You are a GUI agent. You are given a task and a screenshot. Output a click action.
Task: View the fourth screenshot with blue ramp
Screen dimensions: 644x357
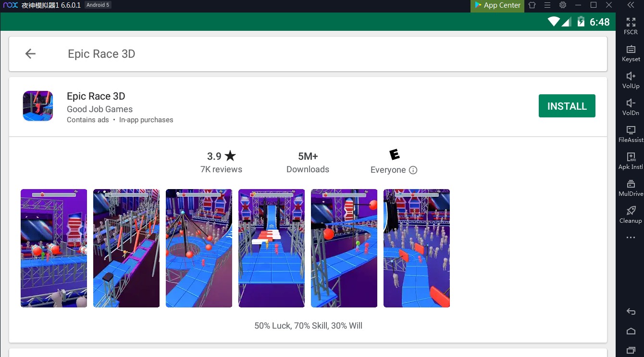[272, 248]
